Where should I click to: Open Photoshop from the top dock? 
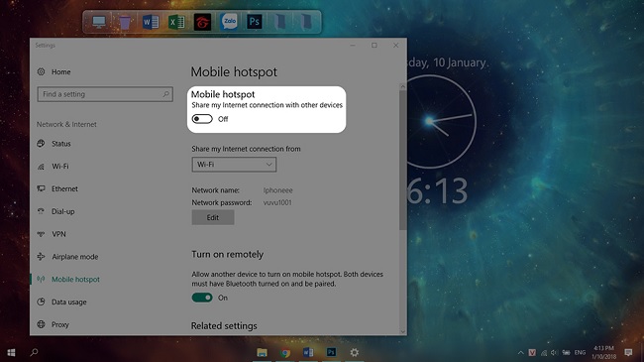255,22
